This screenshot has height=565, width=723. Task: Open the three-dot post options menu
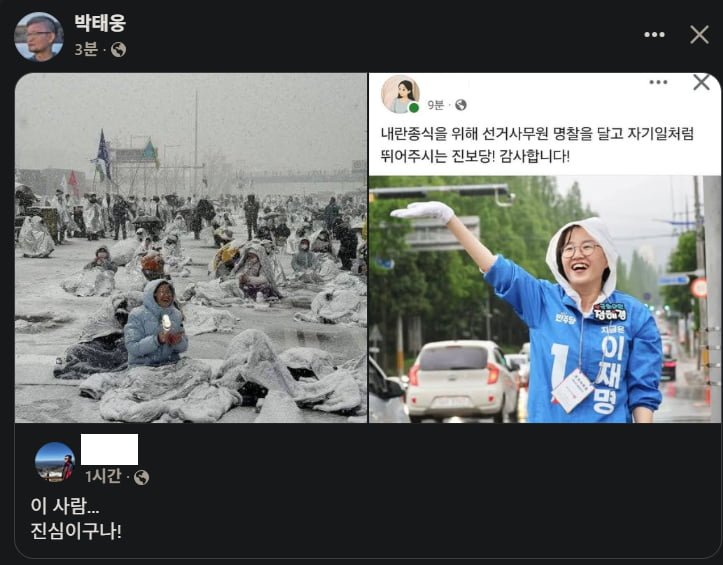pos(654,35)
